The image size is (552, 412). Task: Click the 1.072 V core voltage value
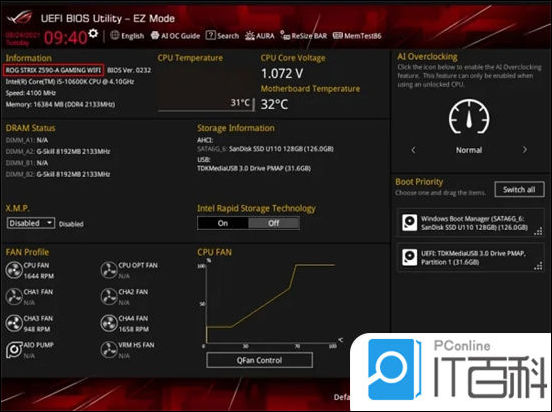coord(282,73)
